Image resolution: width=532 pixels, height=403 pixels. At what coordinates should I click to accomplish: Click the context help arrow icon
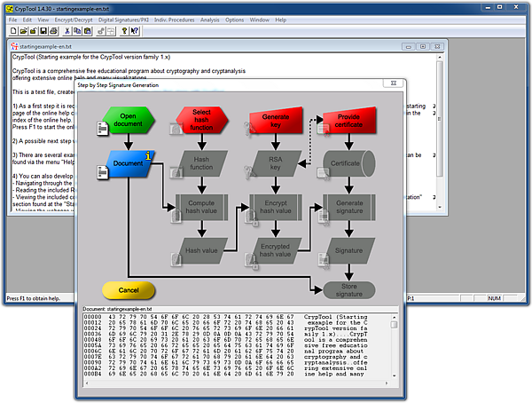[135, 31]
